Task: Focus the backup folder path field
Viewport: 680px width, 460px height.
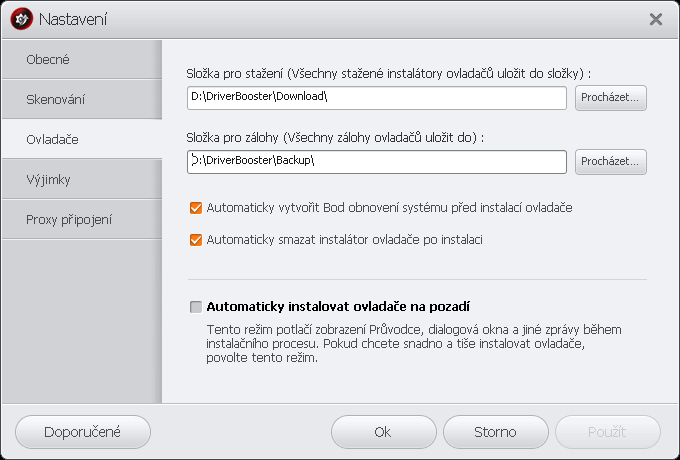Action: coord(376,161)
